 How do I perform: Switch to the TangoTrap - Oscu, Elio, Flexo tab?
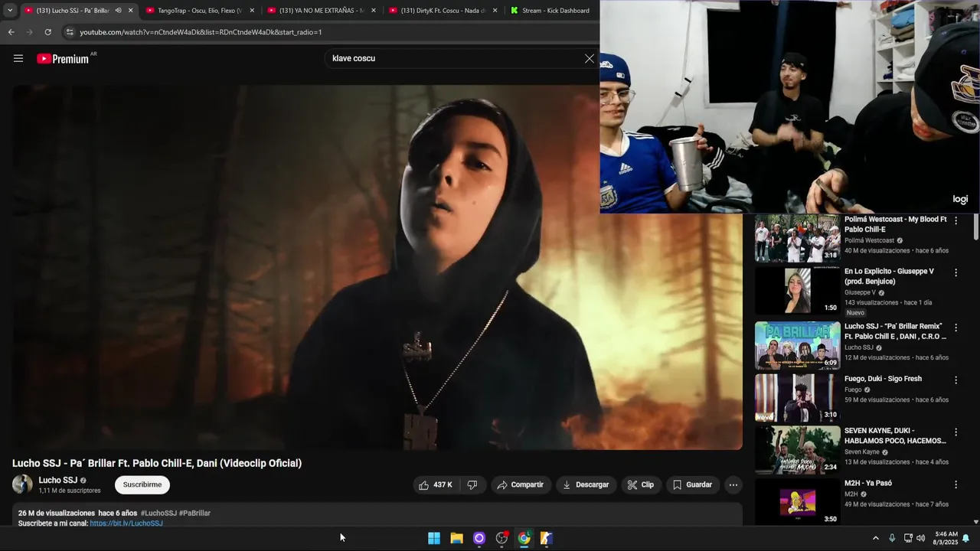tap(199, 11)
